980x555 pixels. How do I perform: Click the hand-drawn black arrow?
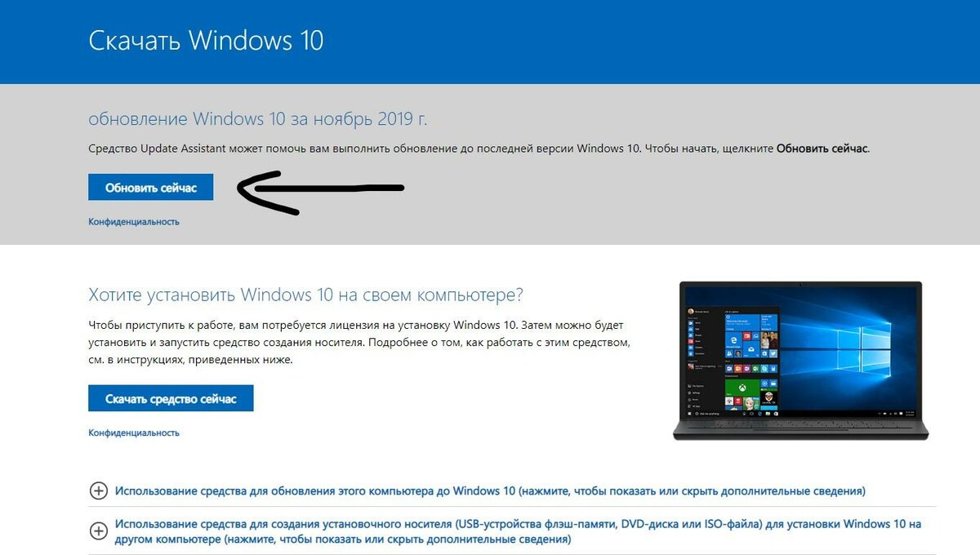[x=320, y=192]
